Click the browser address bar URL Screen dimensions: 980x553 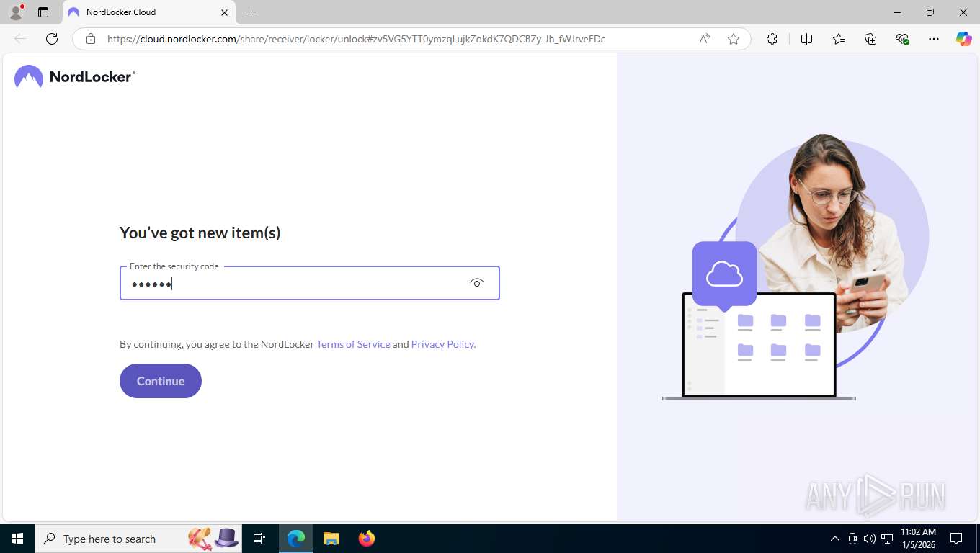pos(356,39)
